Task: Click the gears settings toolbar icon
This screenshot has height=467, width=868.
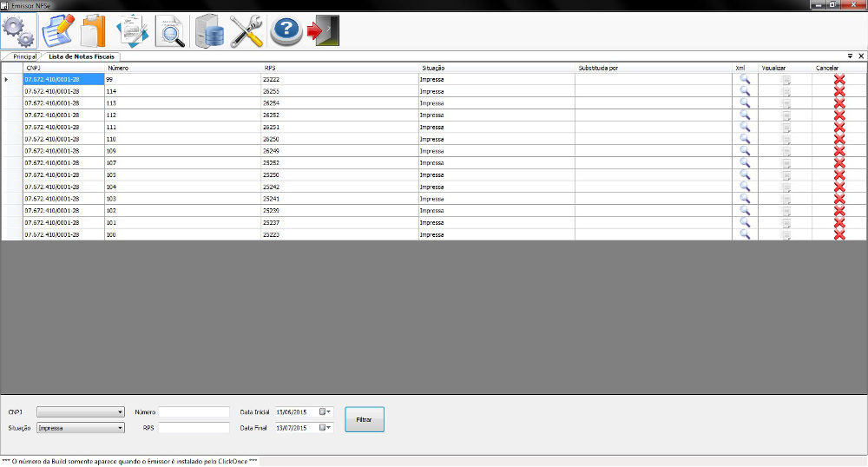Action: tap(19, 30)
